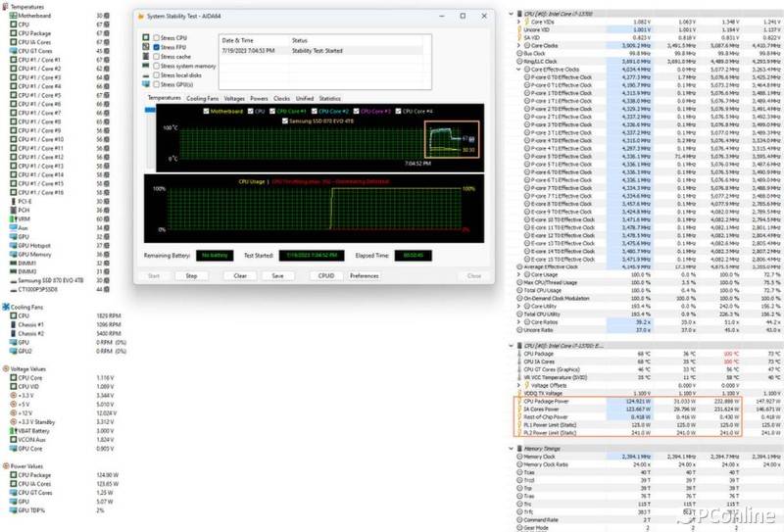Click the Cooling Fans snowflake icon
This screenshot has width=784, height=532.
coord(6,307)
